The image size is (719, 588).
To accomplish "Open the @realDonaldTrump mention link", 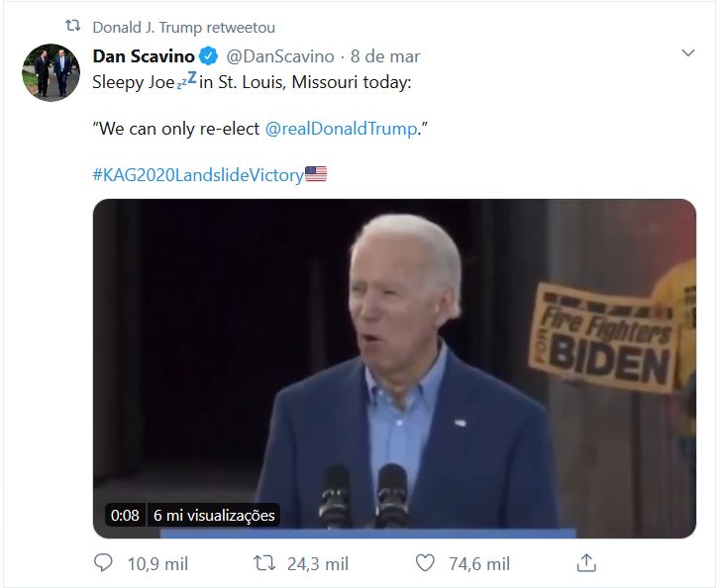I will pos(342,129).
